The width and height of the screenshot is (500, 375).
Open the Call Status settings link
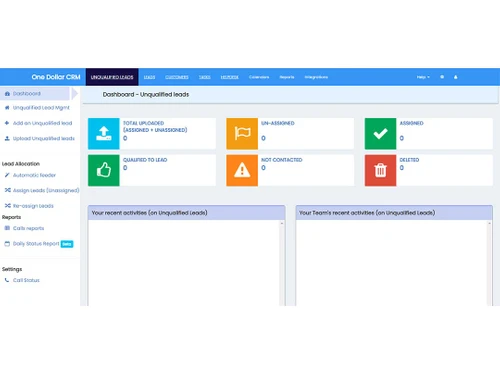[x=26, y=280]
